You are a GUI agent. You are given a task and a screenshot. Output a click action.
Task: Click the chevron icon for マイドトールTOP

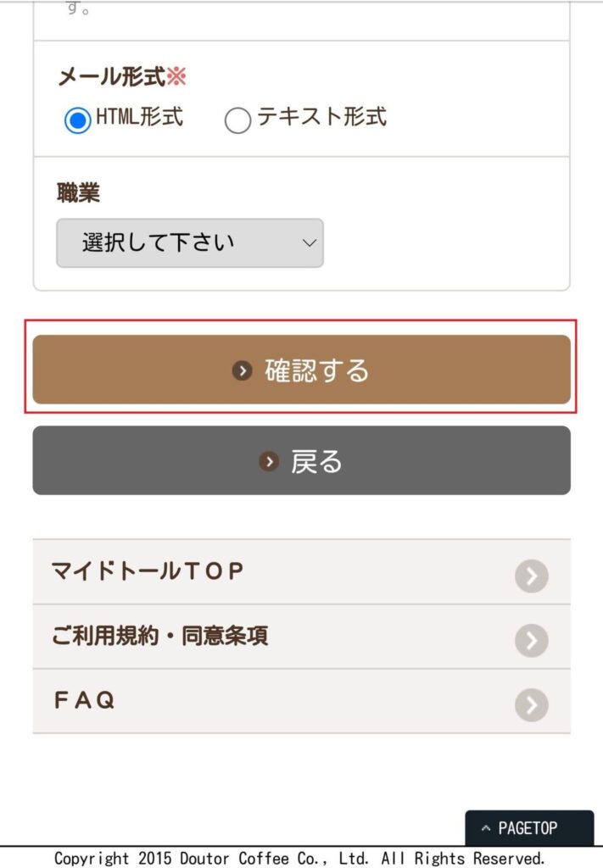532,576
